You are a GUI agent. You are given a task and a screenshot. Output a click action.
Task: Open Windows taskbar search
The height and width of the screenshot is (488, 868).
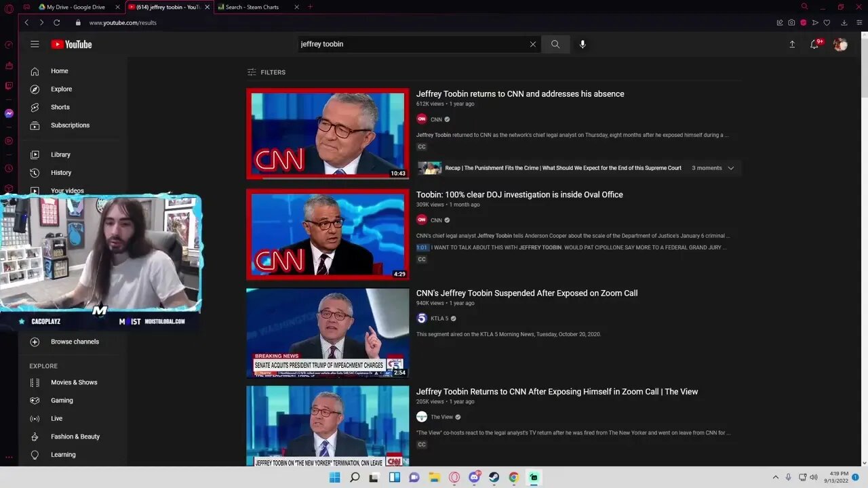coord(355,477)
